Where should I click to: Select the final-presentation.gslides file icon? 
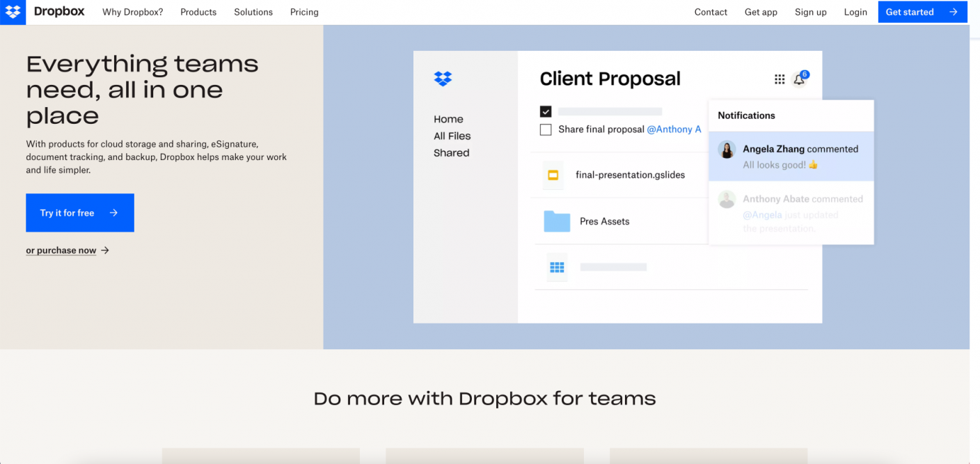[553, 175]
